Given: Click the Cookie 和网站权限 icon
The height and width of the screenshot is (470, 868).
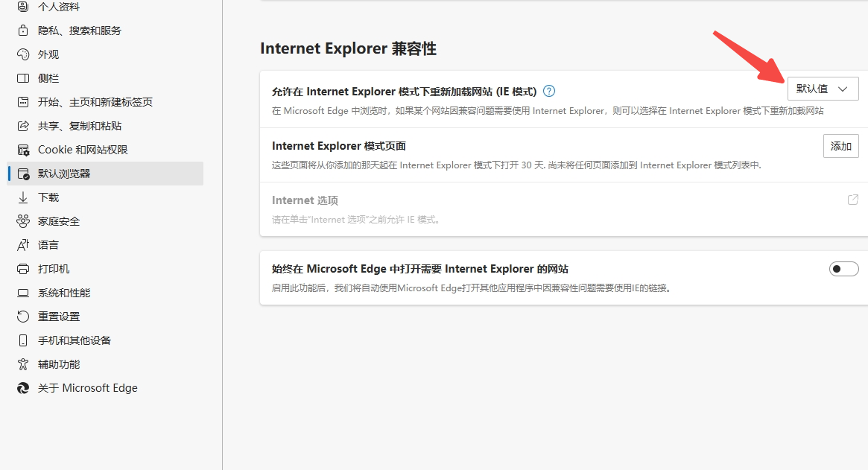Looking at the screenshot, I should (22, 150).
